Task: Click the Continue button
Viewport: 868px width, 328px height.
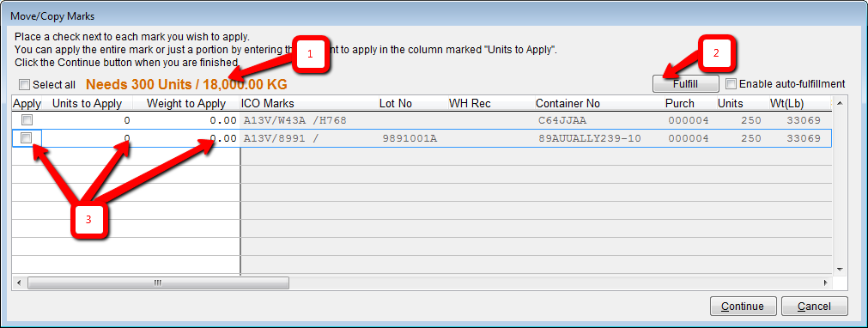Action: coord(743,307)
